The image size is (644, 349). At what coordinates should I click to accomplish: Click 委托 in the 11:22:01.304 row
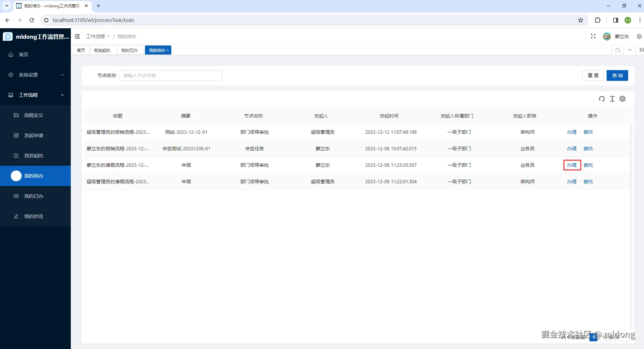[x=588, y=182]
